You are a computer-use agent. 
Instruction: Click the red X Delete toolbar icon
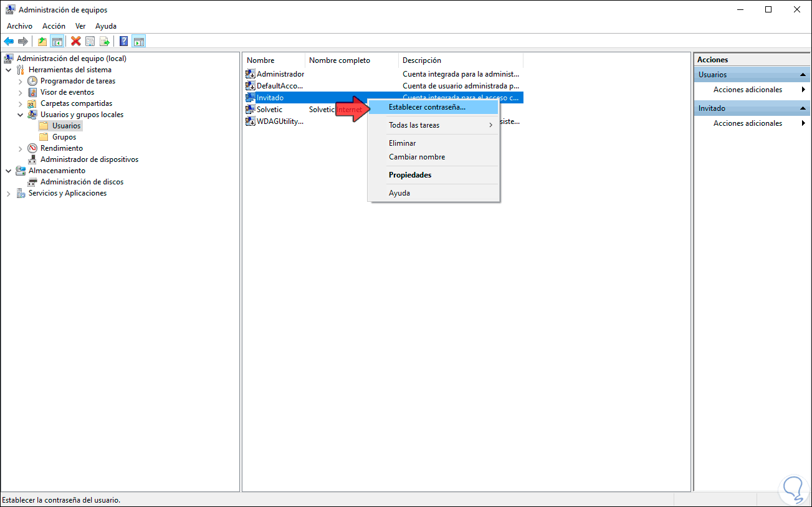76,42
